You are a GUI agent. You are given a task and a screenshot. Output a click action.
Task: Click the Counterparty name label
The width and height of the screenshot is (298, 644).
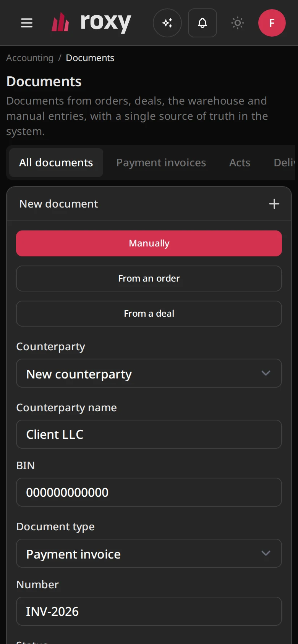[x=66, y=408]
